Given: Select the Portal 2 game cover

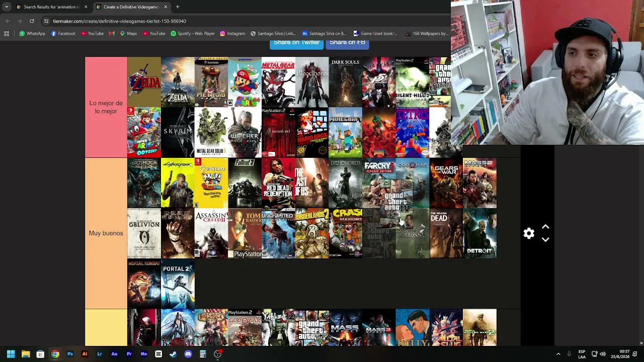Looking at the screenshot, I should coord(178,284).
